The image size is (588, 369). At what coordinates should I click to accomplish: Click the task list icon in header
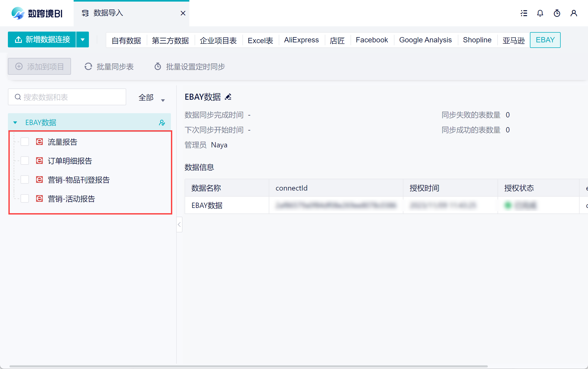(x=524, y=13)
